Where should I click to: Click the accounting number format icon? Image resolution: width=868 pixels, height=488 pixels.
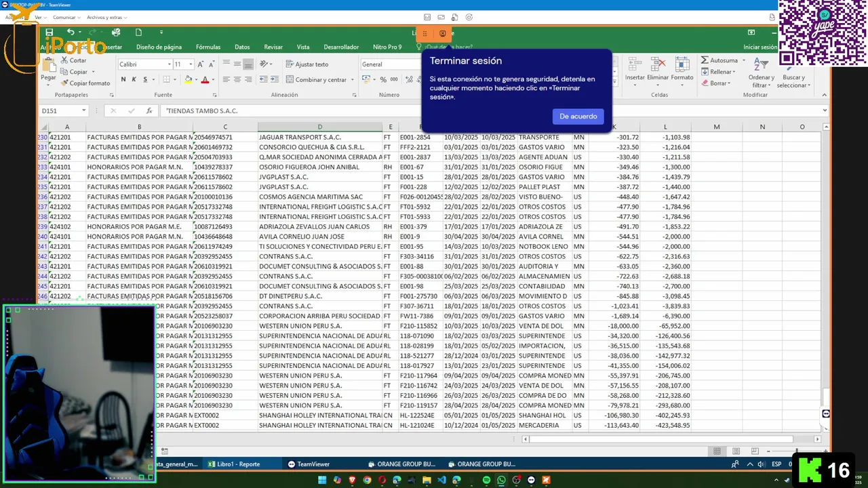point(366,79)
